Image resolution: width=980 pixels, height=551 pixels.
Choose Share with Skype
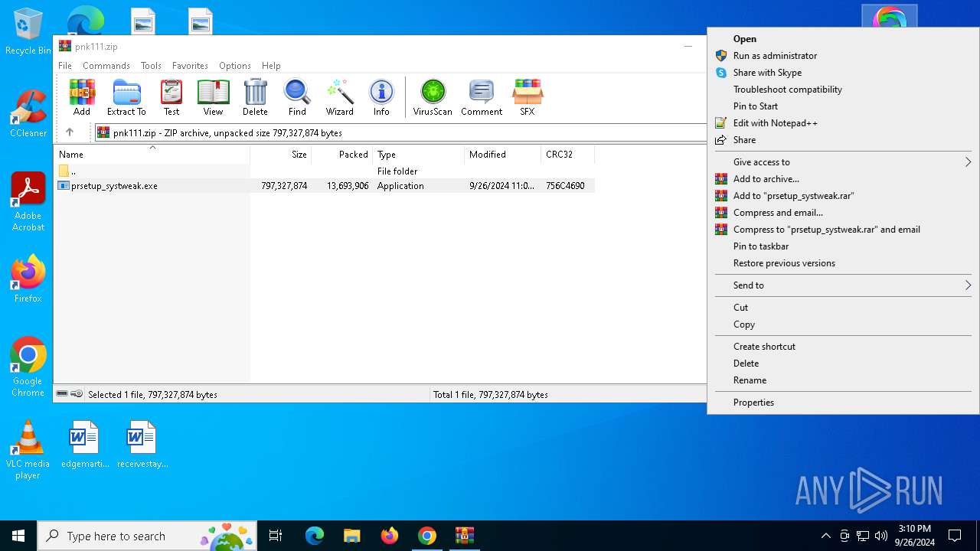[843, 72]
